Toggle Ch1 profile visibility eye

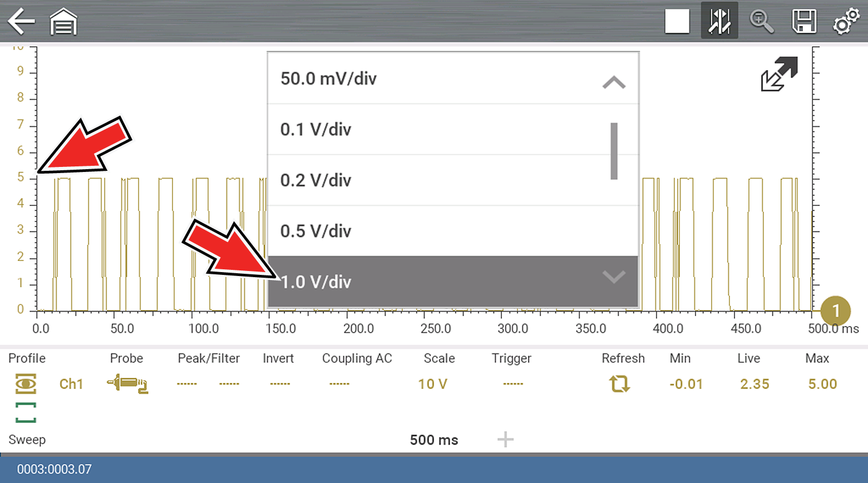point(26,384)
